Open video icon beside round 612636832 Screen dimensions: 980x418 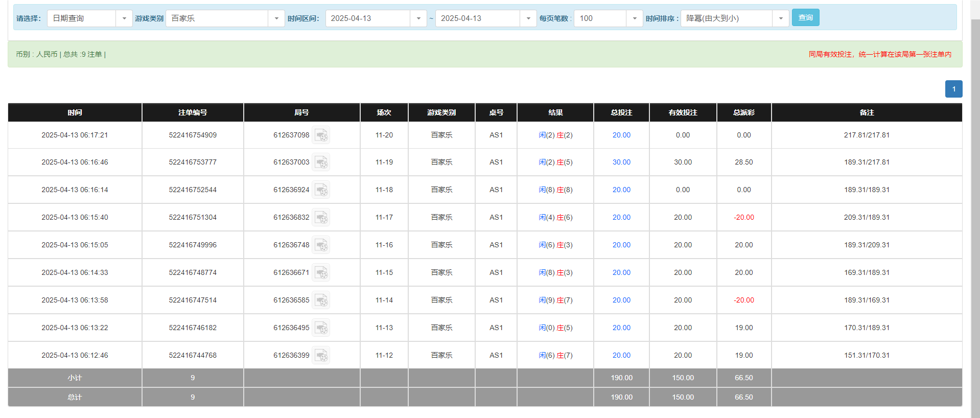321,218
